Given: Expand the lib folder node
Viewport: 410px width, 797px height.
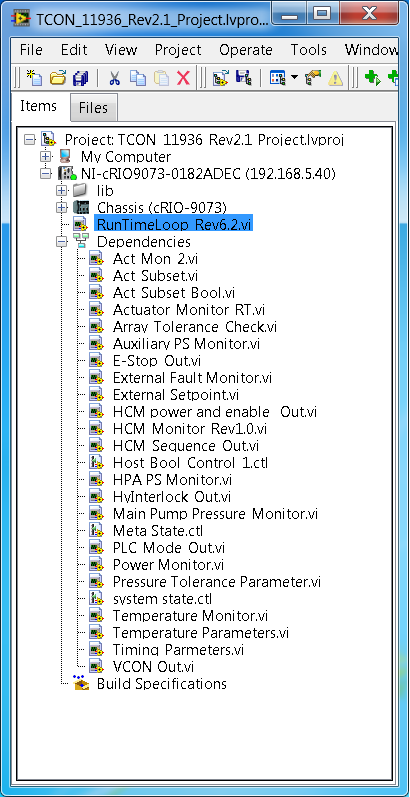Looking at the screenshot, I should [x=62, y=191].
